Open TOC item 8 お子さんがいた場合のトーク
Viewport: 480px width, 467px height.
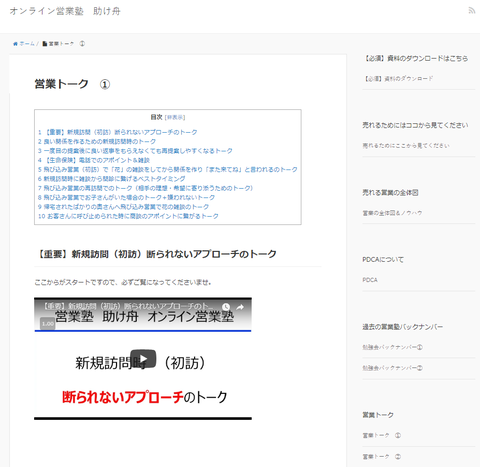[126, 197]
